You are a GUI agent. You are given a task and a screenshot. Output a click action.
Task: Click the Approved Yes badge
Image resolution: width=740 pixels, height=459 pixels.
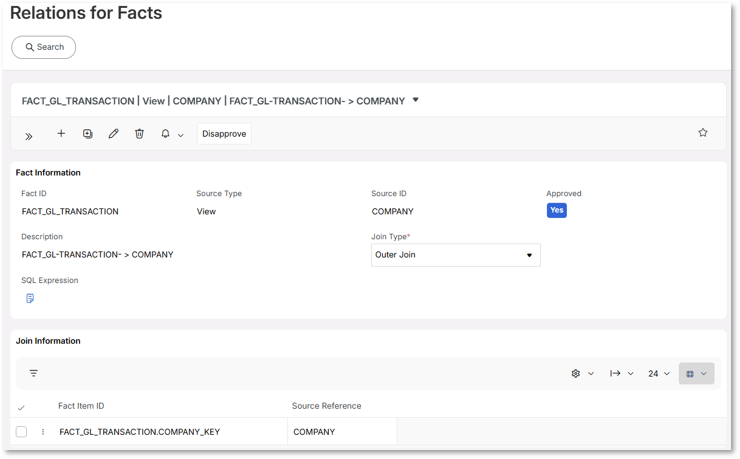coord(556,210)
